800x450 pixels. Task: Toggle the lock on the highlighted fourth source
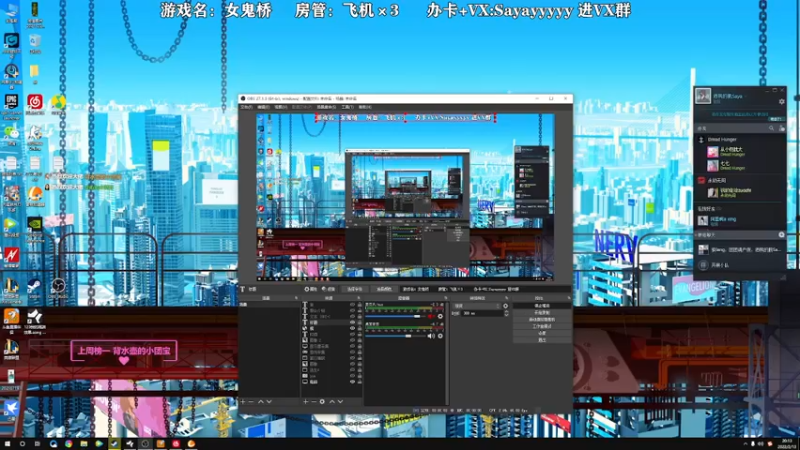coord(359,322)
